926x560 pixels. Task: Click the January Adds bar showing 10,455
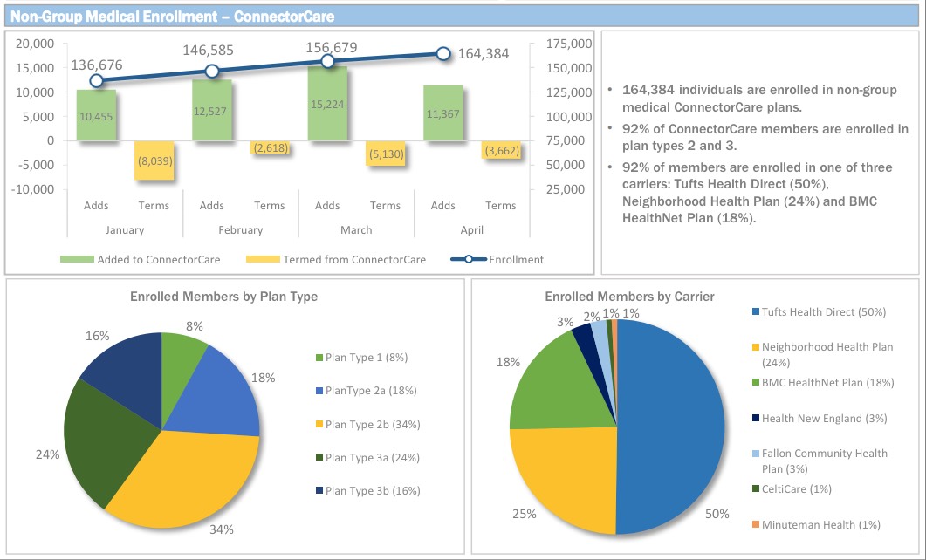coord(96,115)
